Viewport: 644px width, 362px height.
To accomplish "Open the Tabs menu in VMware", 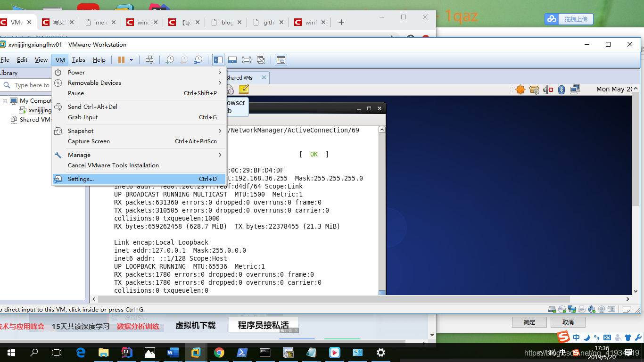I will [x=79, y=60].
